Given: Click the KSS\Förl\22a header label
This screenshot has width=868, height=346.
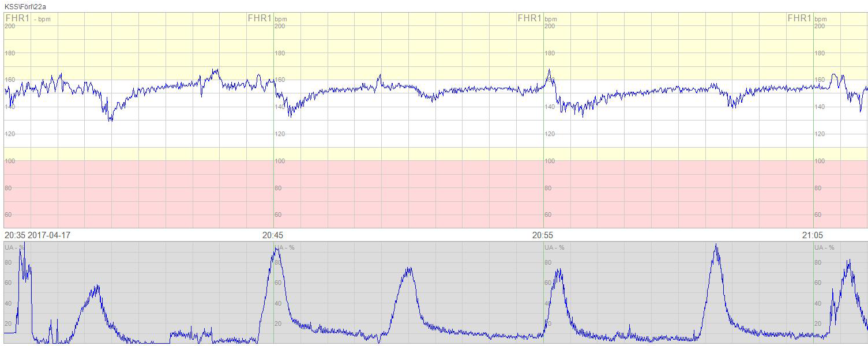Looking at the screenshot, I should tap(25, 6).
